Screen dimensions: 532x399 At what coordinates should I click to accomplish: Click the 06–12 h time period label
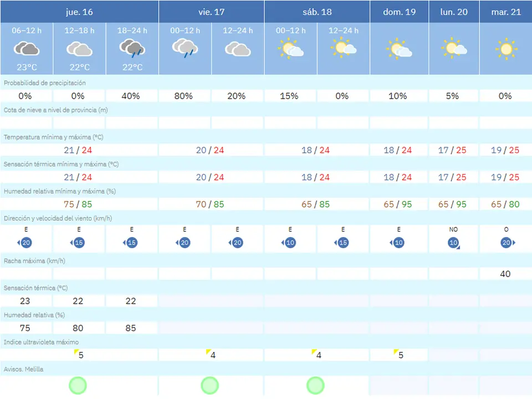(x=27, y=30)
